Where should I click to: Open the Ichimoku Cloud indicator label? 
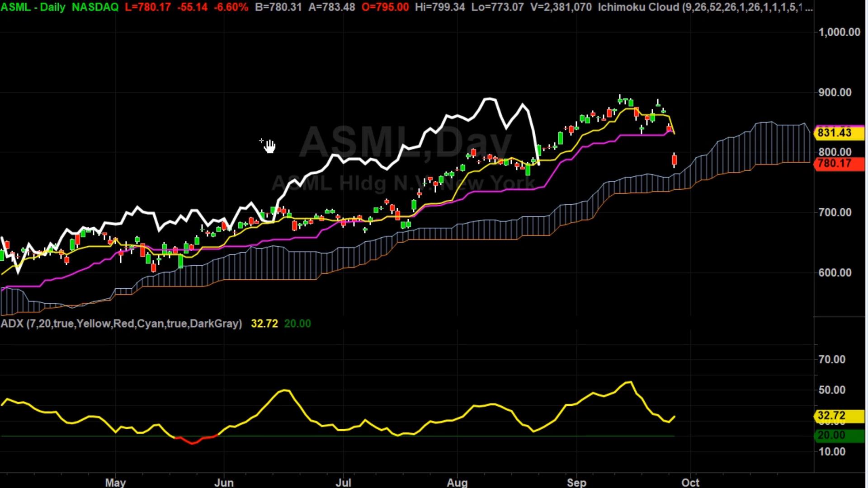coord(705,7)
